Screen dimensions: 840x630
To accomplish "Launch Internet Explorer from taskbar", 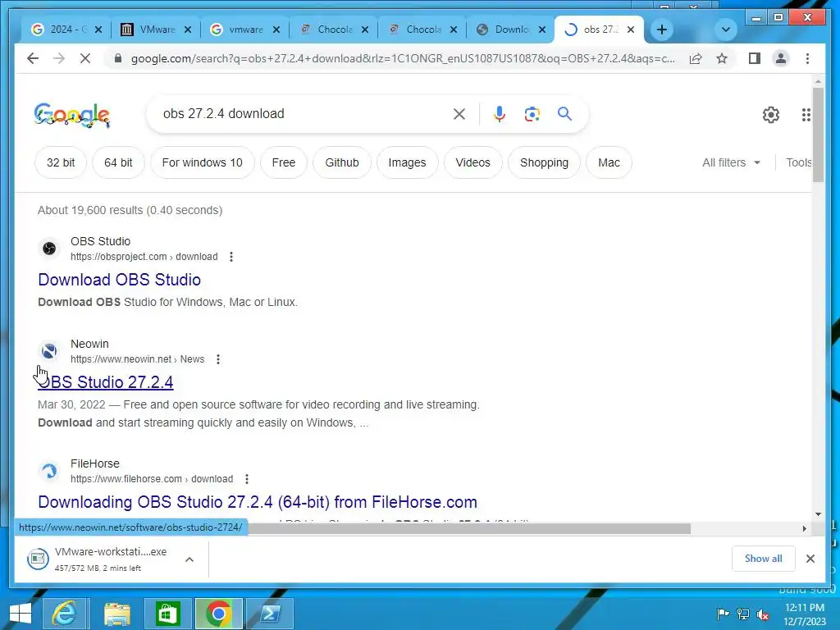I will (66, 614).
